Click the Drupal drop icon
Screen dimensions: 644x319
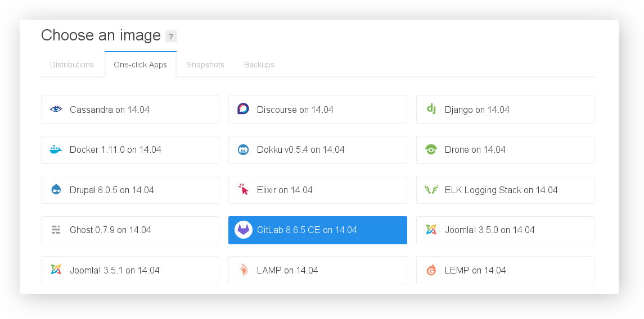(56, 190)
